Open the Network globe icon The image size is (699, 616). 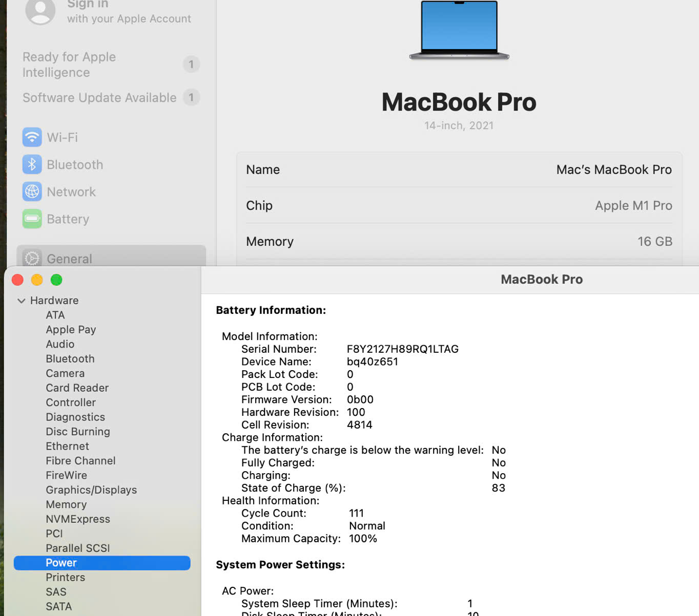(x=32, y=192)
